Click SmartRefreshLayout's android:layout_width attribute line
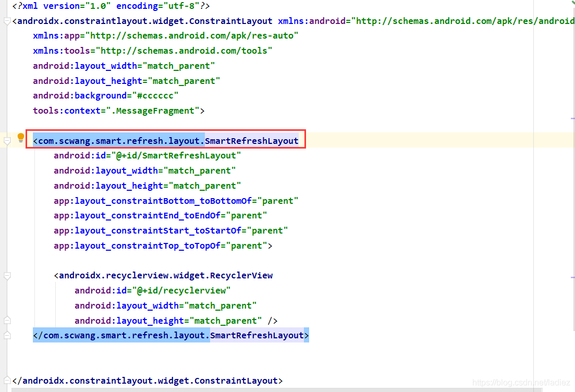This screenshot has height=392, width=575. point(145,171)
